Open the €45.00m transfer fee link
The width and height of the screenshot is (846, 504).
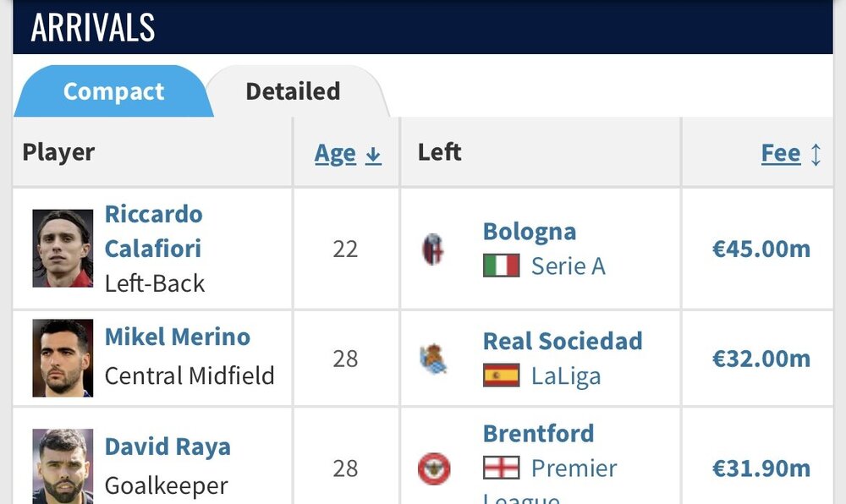(x=761, y=249)
